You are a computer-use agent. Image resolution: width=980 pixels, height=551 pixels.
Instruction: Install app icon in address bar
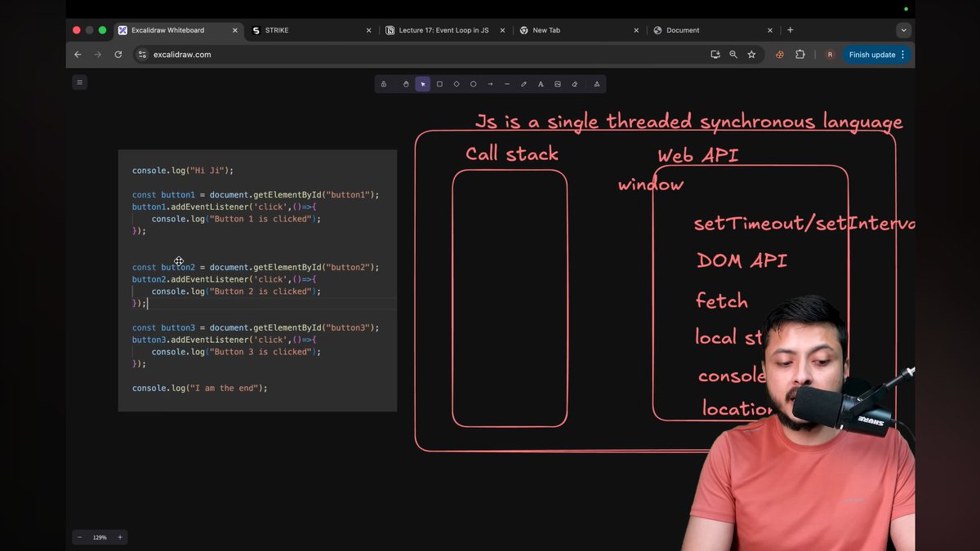[x=715, y=55]
